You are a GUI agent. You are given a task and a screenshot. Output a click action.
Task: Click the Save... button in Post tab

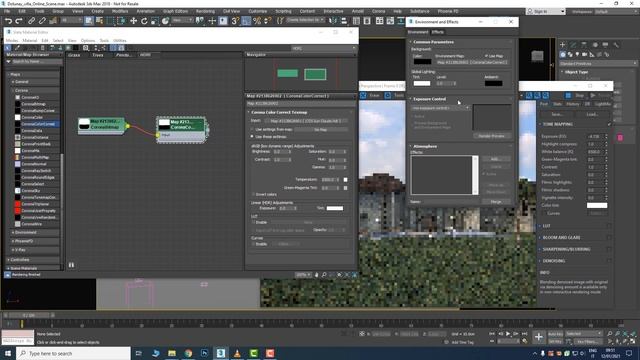pyautogui.click(x=557, y=114)
